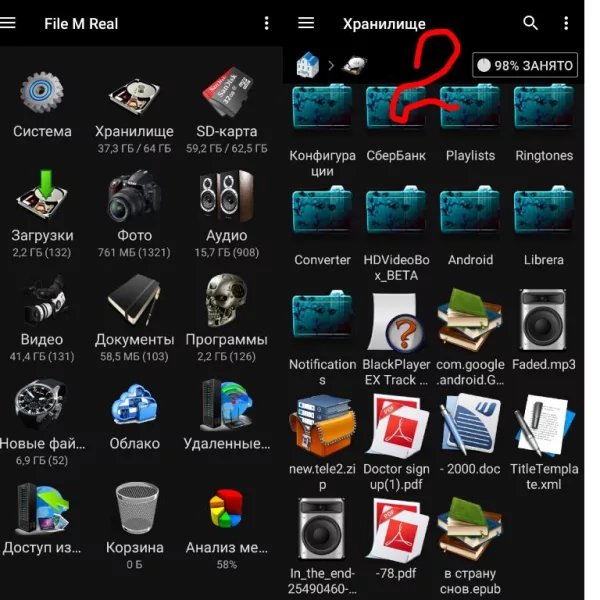Open Доступ из сети icon
The width and height of the screenshot is (600, 600).
(42, 509)
